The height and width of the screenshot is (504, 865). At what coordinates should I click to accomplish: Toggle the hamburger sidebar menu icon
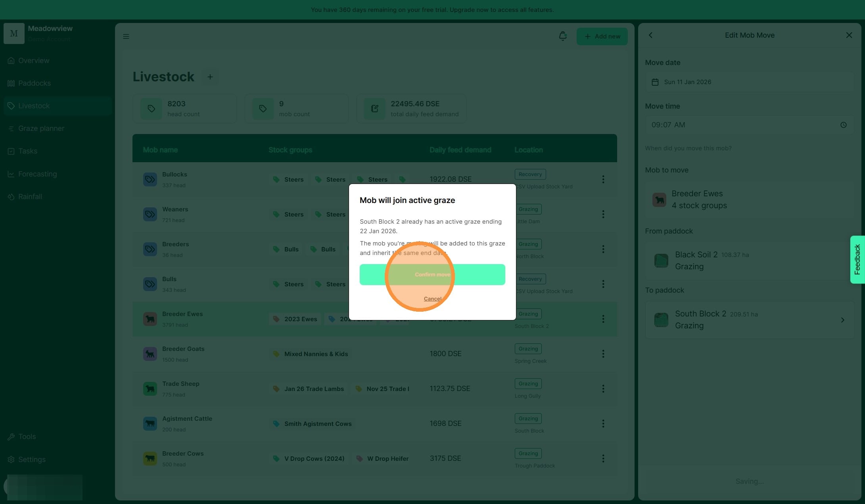[126, 36]
